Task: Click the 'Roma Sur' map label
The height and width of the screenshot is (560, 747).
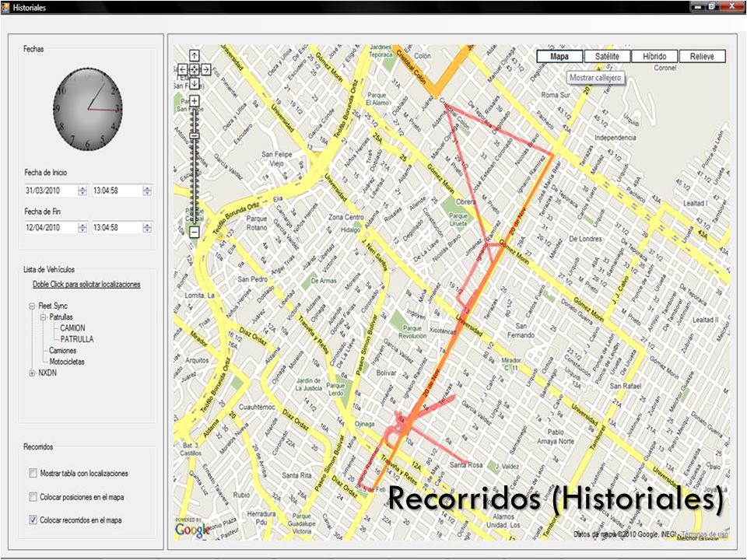Action: pyautogui.click(x=556, y=95)
